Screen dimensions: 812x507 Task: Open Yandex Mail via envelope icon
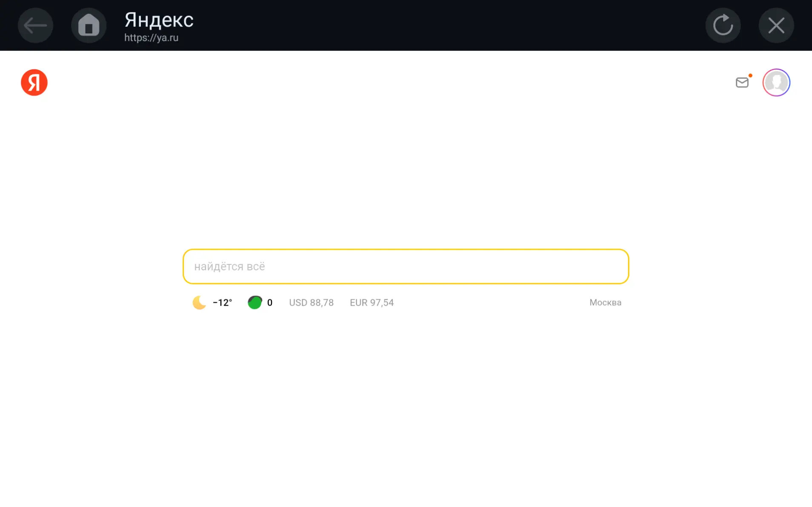coord(742,83)
